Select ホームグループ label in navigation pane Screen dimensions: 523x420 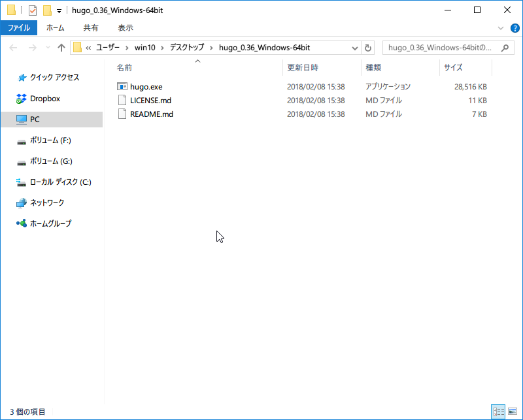coord(51,223)
